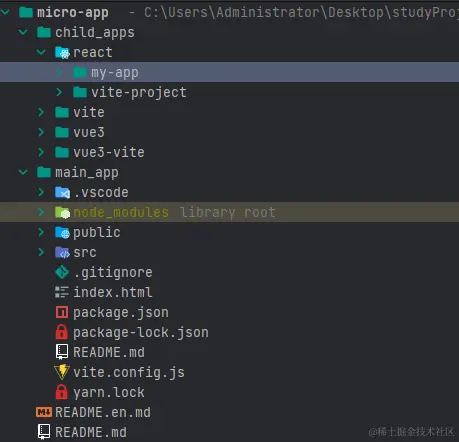Click the node_modules library folder icon
The height and width of the screenshot is (442, 459).
62,212
